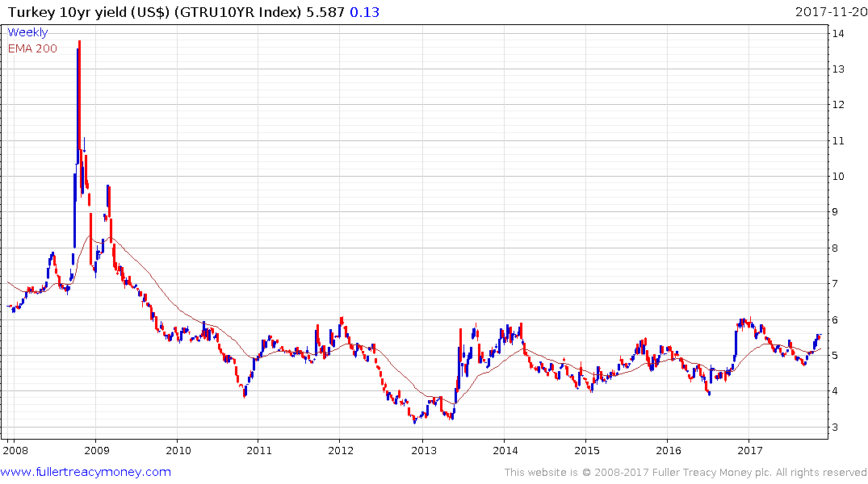868x484 pixels.
Task: Select the 13 label on the yield axis
Action: [x=838, y=69]
